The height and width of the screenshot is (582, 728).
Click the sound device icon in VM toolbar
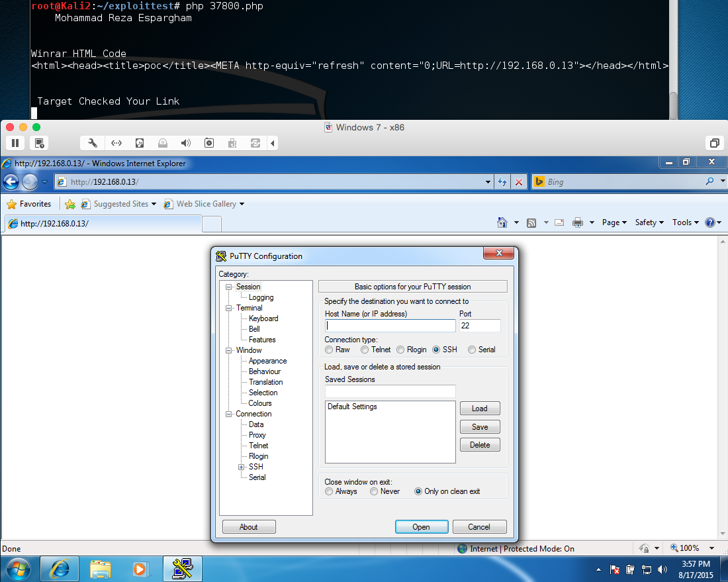point(186,143)
